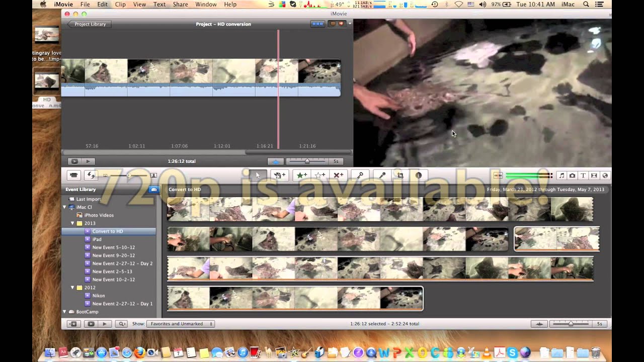Open the Window menu
The height and width of the screenshot is (362, 644).
pyautogui.click(x=206, y=5)
